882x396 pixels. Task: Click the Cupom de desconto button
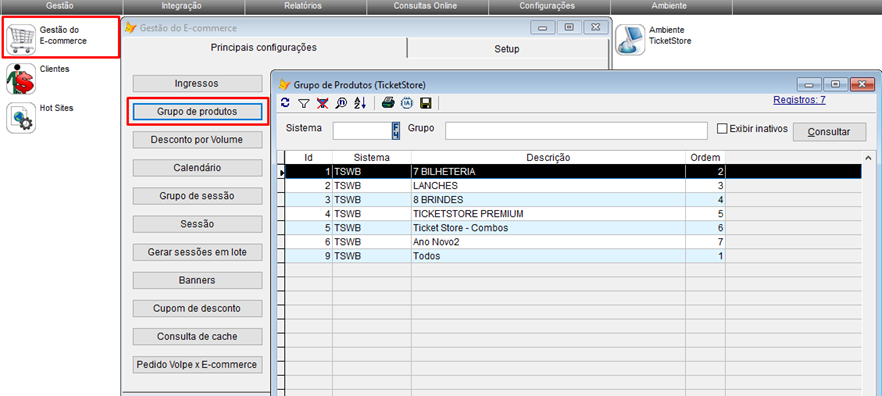click(x=197, y=308)
